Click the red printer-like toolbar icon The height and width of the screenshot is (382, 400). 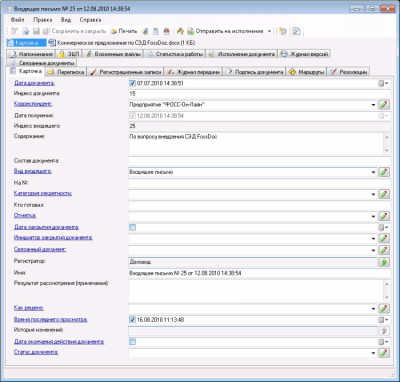pyautogui.click(x=167, y=31)
